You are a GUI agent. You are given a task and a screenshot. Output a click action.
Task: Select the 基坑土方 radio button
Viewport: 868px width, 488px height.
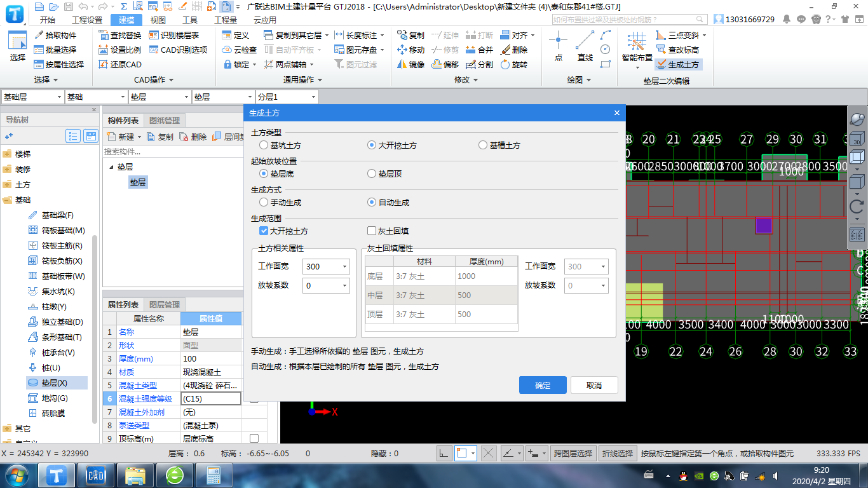point(264,146)
